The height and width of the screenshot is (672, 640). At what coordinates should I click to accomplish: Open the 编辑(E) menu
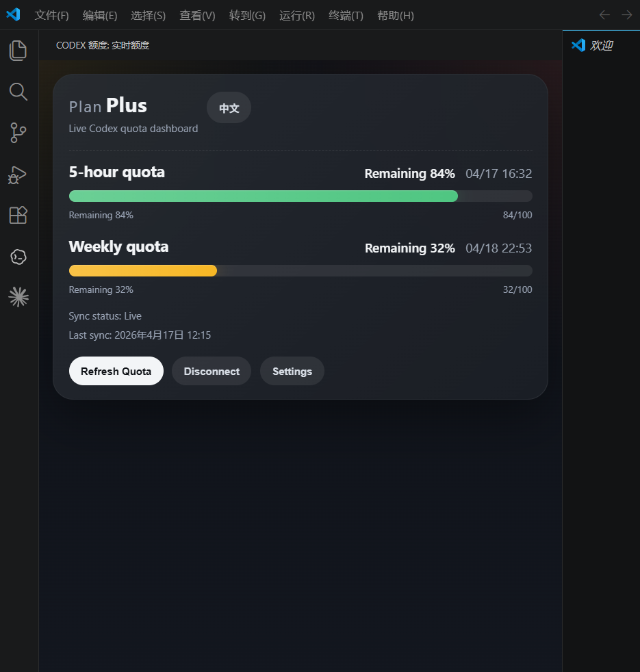tap(100, 16)
